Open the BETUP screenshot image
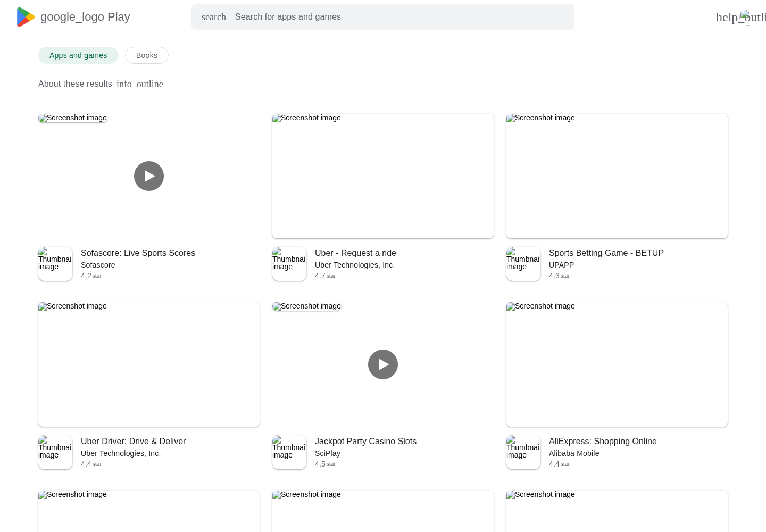The height and width of the screenshot is (532, 766). (617, 176)
